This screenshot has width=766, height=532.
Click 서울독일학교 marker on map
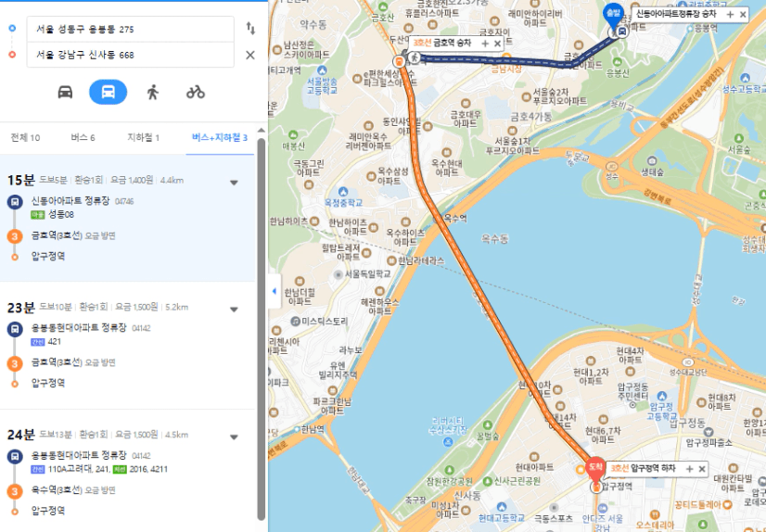pos(338,274)
